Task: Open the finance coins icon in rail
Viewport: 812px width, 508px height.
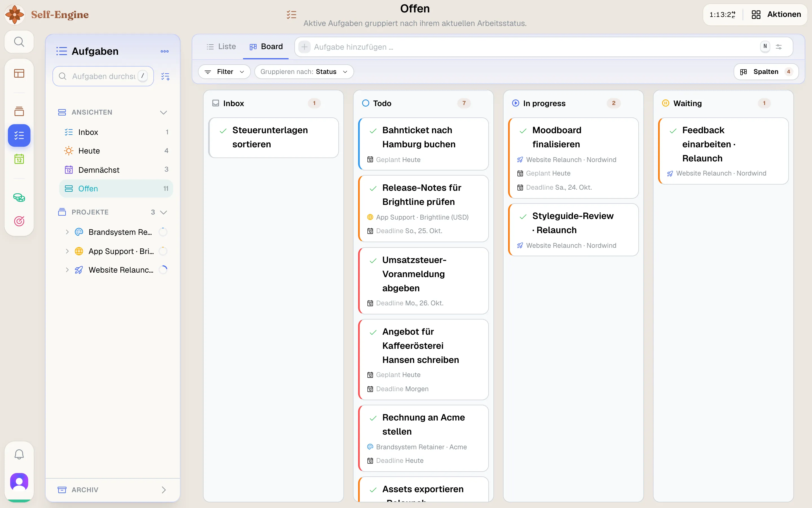Action: (x=19, y=197)
